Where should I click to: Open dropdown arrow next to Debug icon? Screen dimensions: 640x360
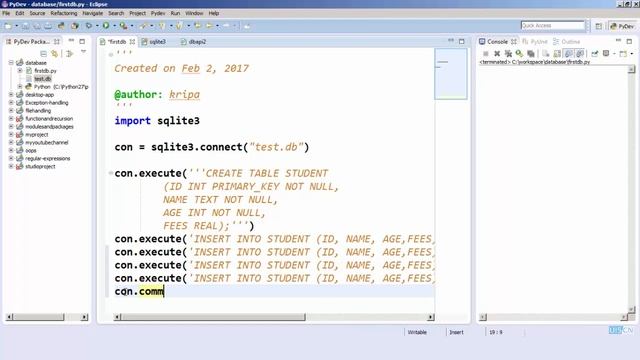(x=97, y=26)
